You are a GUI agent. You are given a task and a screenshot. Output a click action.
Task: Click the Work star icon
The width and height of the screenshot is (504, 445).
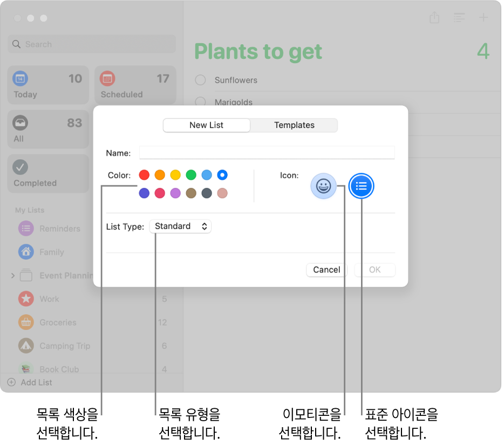click(26, 299)
